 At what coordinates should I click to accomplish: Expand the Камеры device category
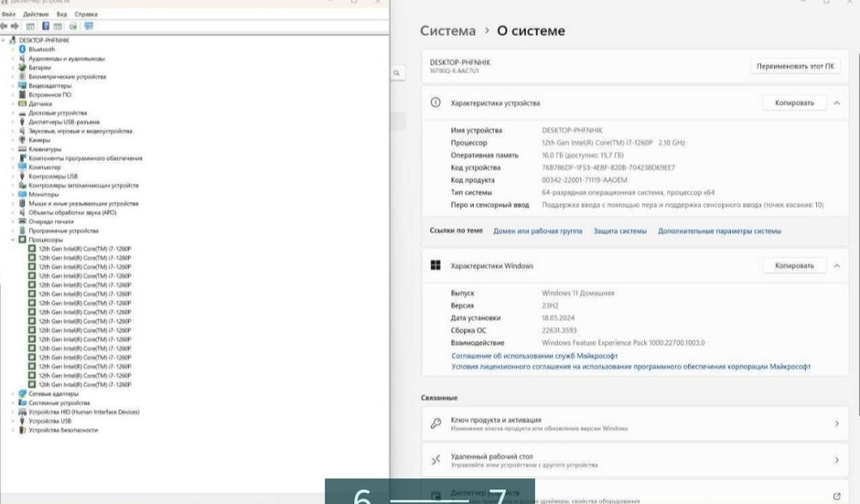(x=13, y=139)
